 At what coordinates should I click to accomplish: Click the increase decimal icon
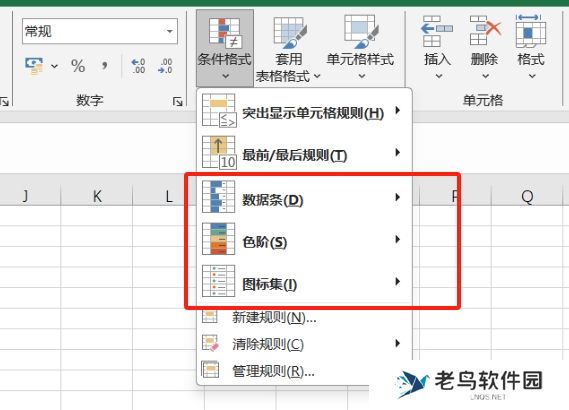point(138,66)
